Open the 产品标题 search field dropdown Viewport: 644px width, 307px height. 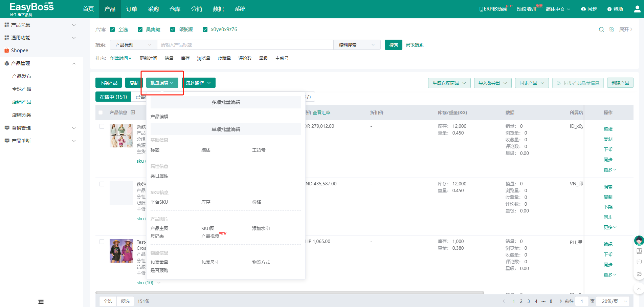[x=133, y=45]
